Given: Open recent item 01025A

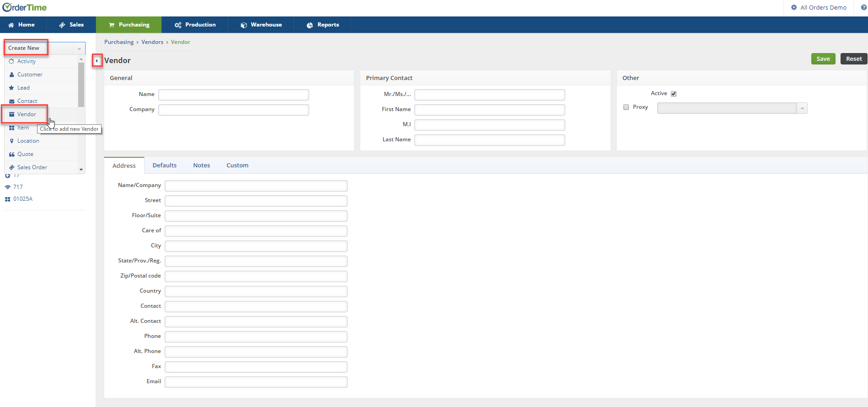Looking at the screenshot, I should [23, 199].
